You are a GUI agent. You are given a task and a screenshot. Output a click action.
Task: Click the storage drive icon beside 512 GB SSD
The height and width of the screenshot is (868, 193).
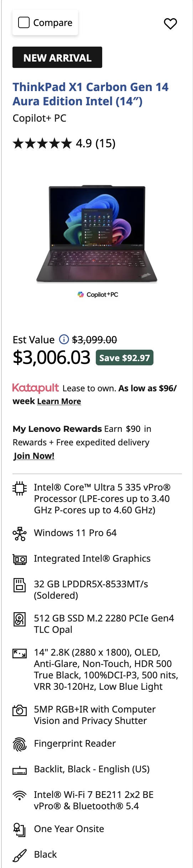click(x=20, y=619)
